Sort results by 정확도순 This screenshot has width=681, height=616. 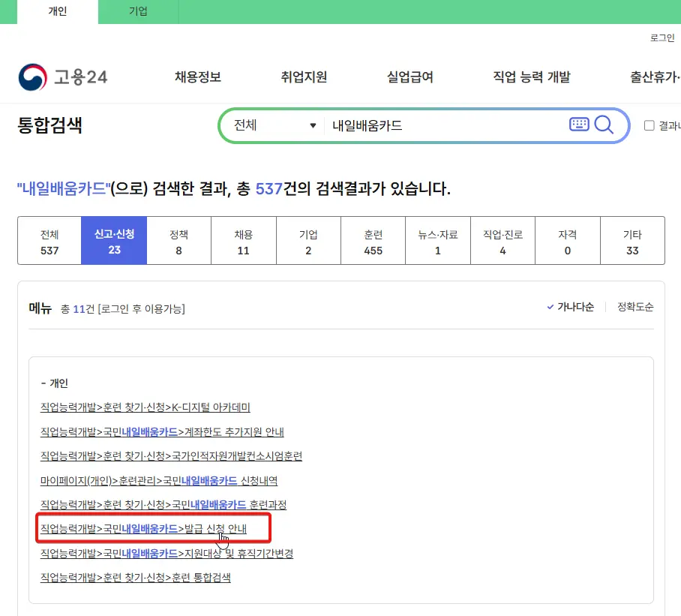click(635, 307)
